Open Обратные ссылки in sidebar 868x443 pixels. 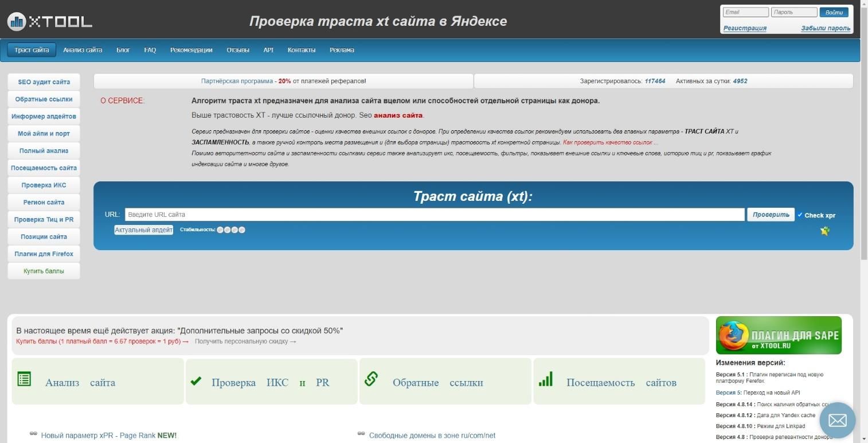(44, 99)
